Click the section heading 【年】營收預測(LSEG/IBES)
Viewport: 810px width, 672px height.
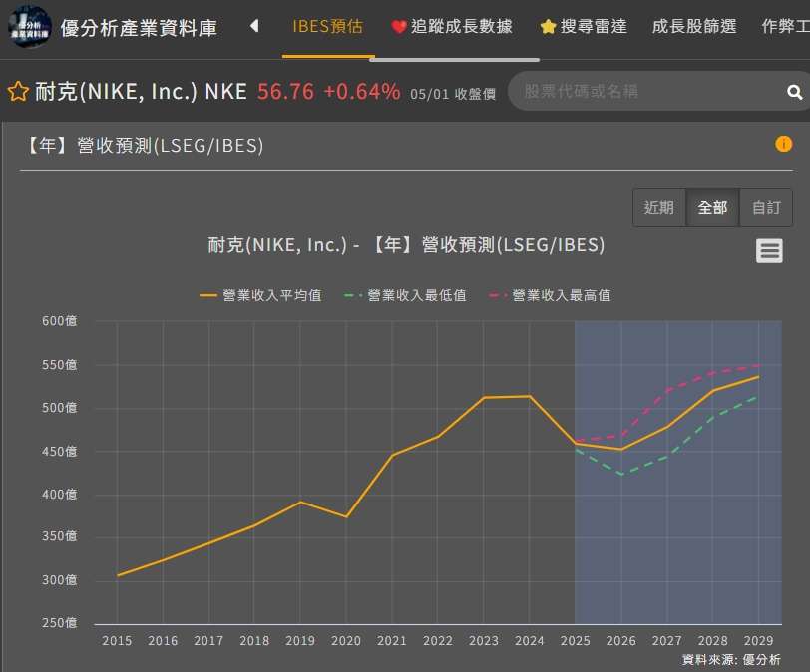[x=144, y=145]
